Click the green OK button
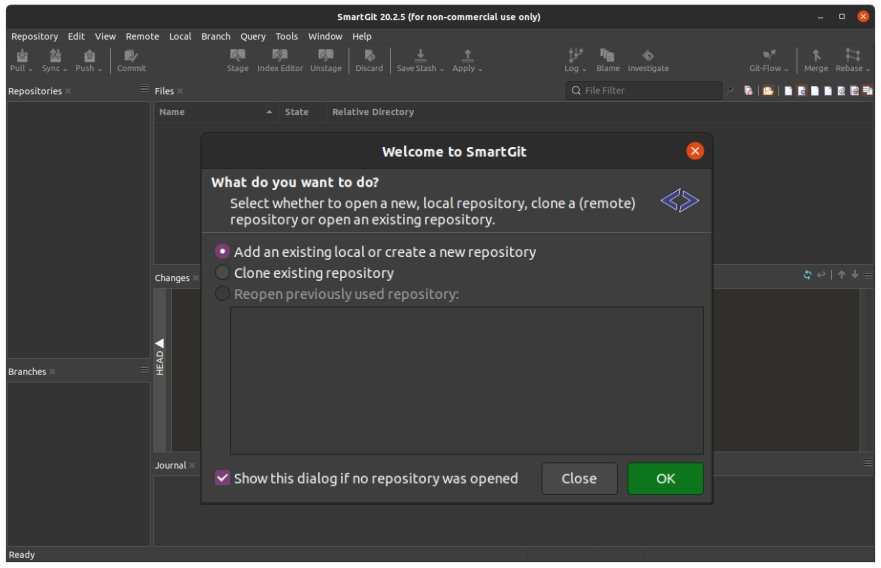 pyautogui.click(x=665, y=479)
